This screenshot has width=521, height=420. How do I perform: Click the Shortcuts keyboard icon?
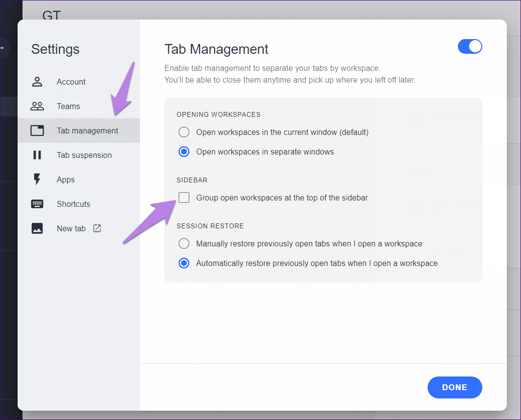tap(37, 204)
